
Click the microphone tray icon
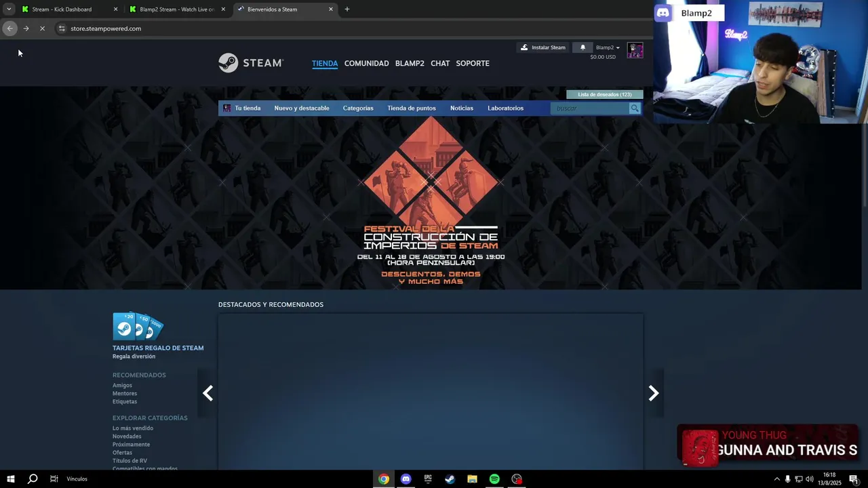click(787, 479)
